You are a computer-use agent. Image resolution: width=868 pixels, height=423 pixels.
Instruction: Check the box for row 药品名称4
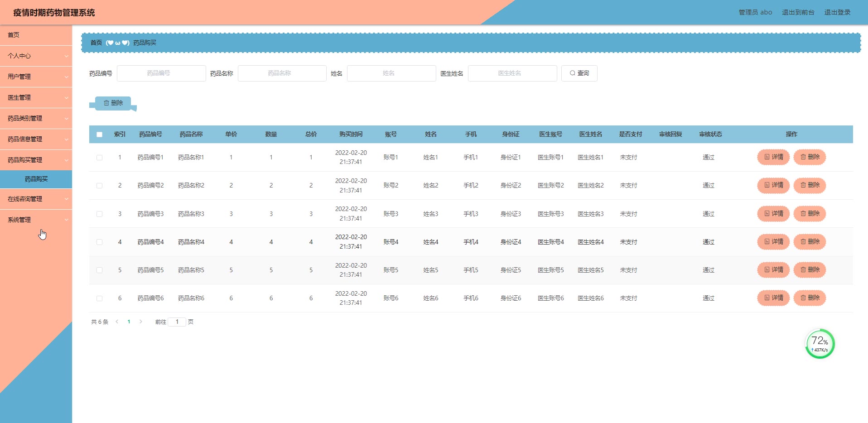click(x=100, y=242)
